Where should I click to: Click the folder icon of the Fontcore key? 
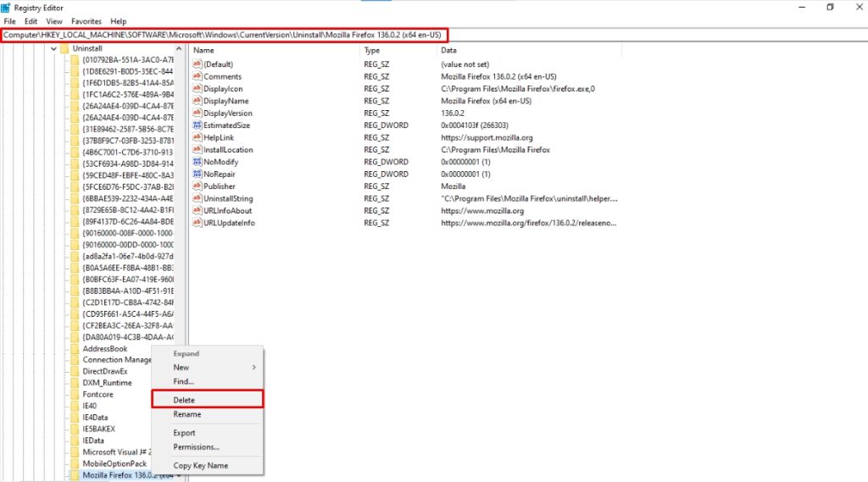coord(75,395)
